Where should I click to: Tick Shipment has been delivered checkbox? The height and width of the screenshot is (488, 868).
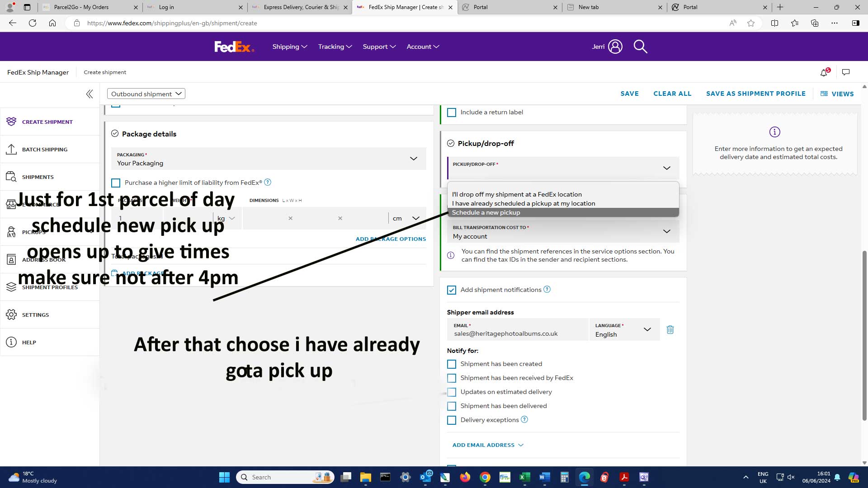coord(452,406)
